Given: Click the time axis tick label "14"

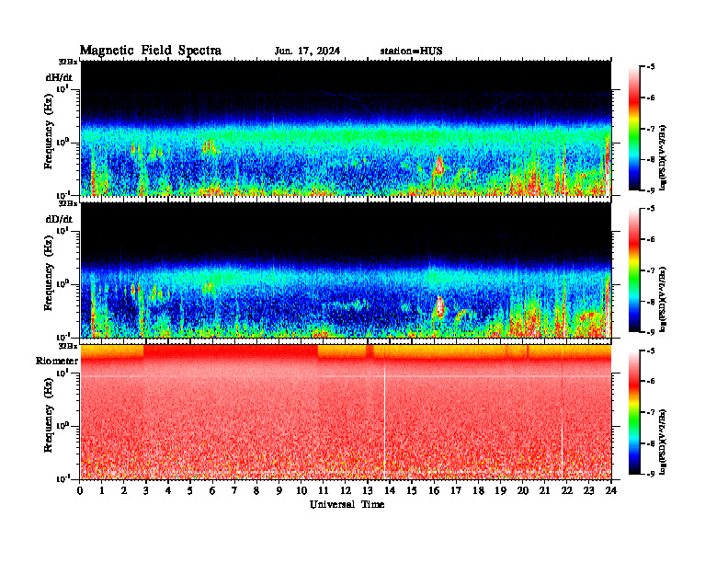Looking at the screenshot, I should pyautogui.click(x=390, y=490).
